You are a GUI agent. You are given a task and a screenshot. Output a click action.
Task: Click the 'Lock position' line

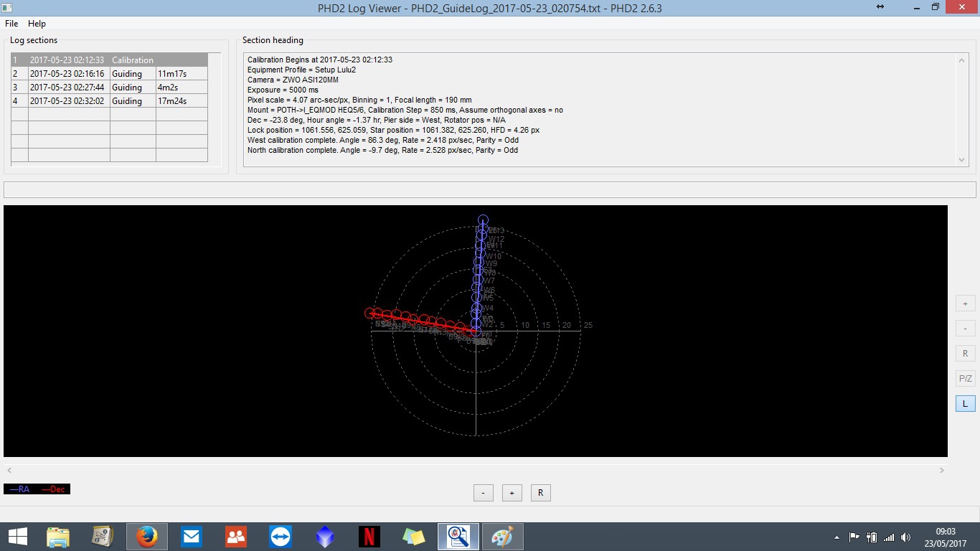pyautogui.click(x=393, y=130)
